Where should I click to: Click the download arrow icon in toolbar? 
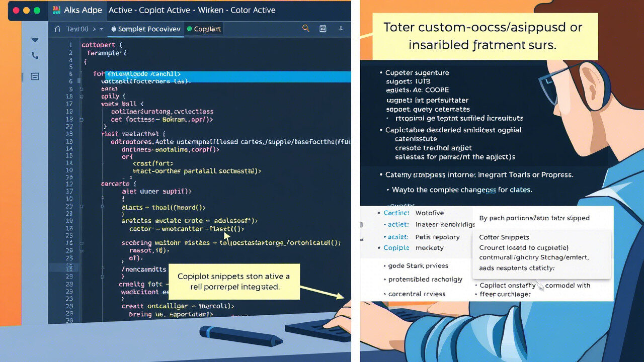click(342, 29)
